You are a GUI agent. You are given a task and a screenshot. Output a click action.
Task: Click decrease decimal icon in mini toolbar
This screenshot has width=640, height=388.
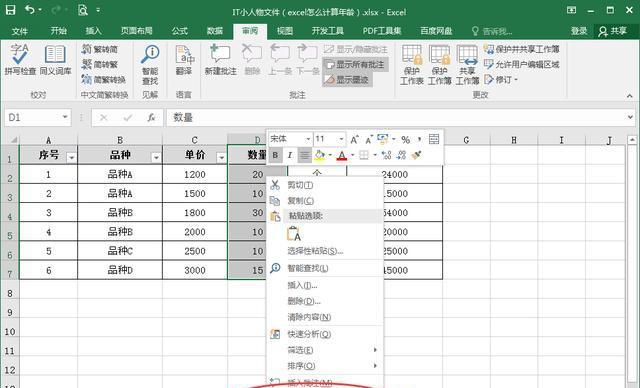[401, 155]
